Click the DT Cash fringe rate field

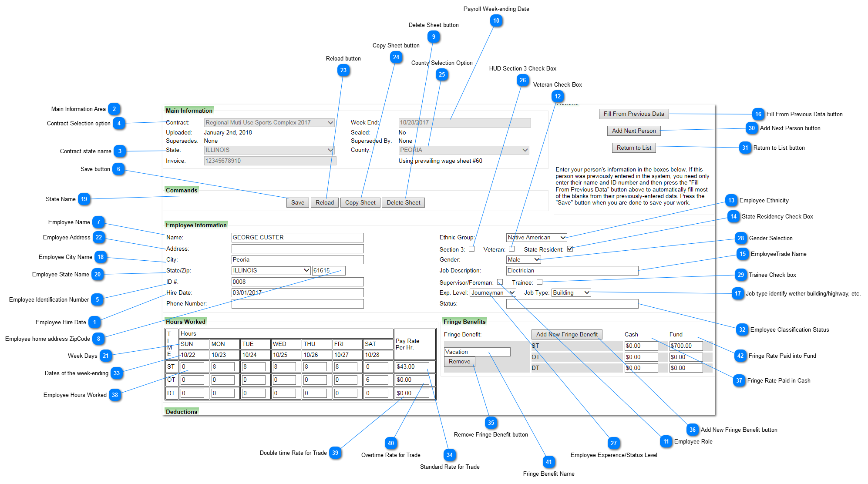[x=641, y=368]
